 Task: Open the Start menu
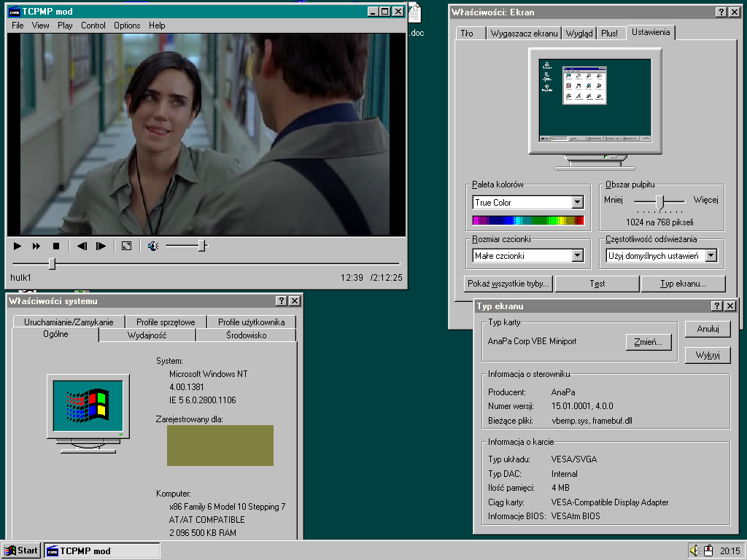[x=21, y=551]
